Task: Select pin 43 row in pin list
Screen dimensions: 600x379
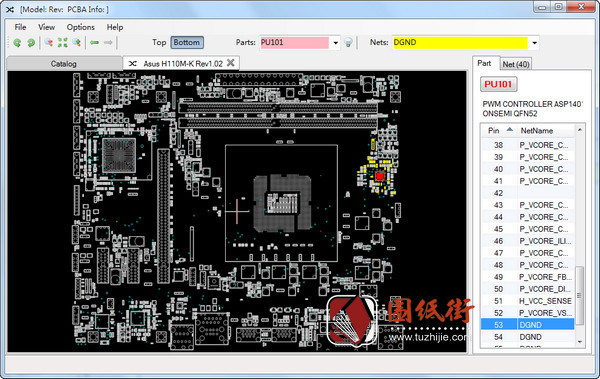Action: click(x=528, y=205)
